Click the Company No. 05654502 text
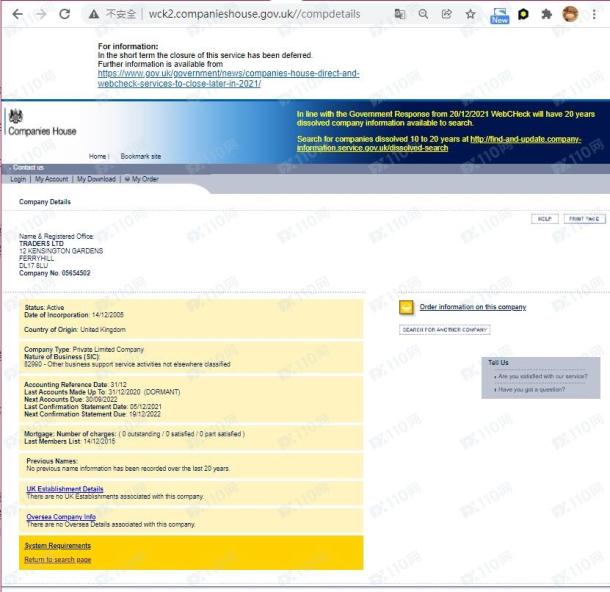This screenshot has height=592, width=610. [x=54, y=273]
